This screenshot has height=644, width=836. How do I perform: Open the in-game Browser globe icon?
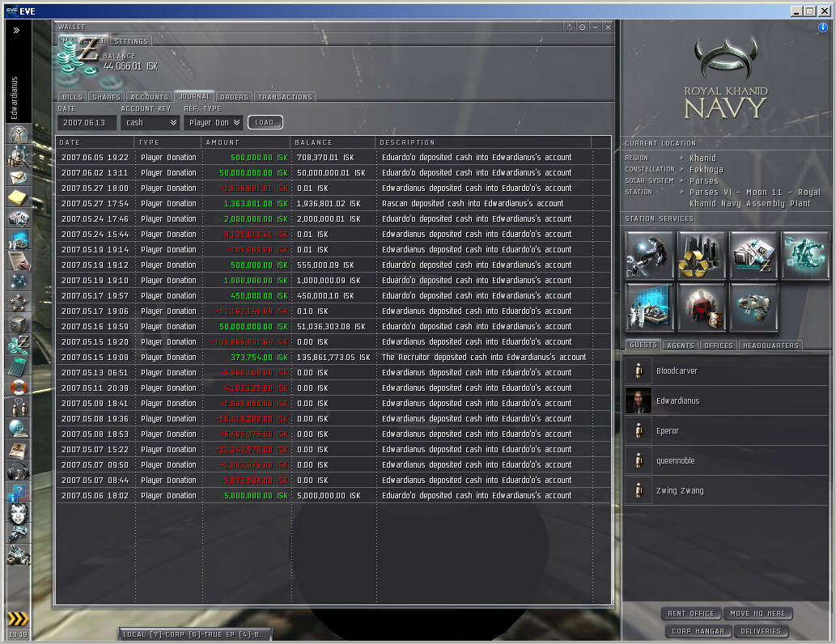pos(18,427)
